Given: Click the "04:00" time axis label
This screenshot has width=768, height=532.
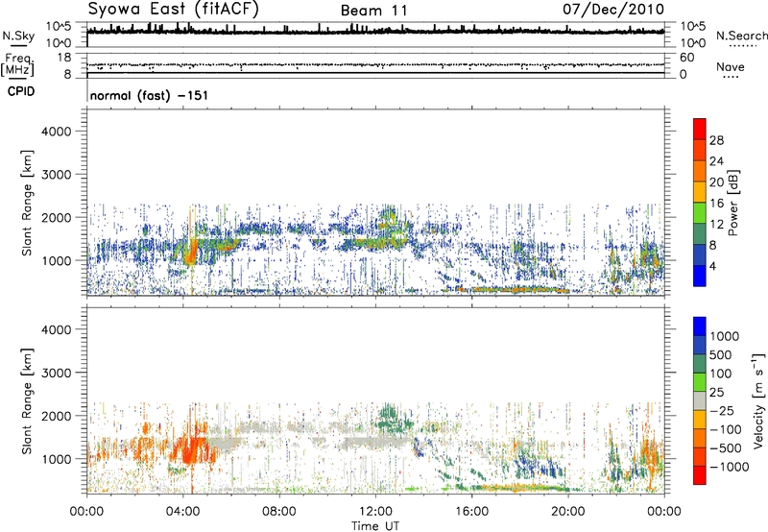Looking at the screenshot, I should [182, 512].
